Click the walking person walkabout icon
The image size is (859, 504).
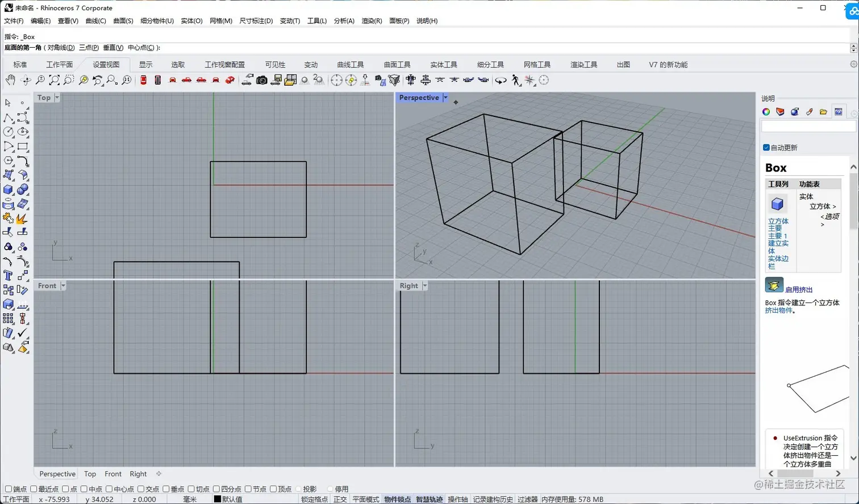(515, 80)
